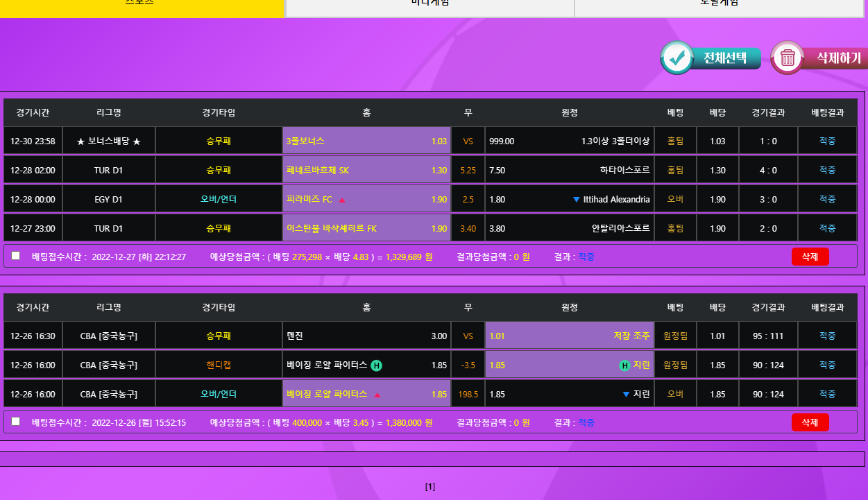The image size is (868, 500).
Task: Check the box for the 2022-12-27 bet slip
Action: click(x=16, y=256)
